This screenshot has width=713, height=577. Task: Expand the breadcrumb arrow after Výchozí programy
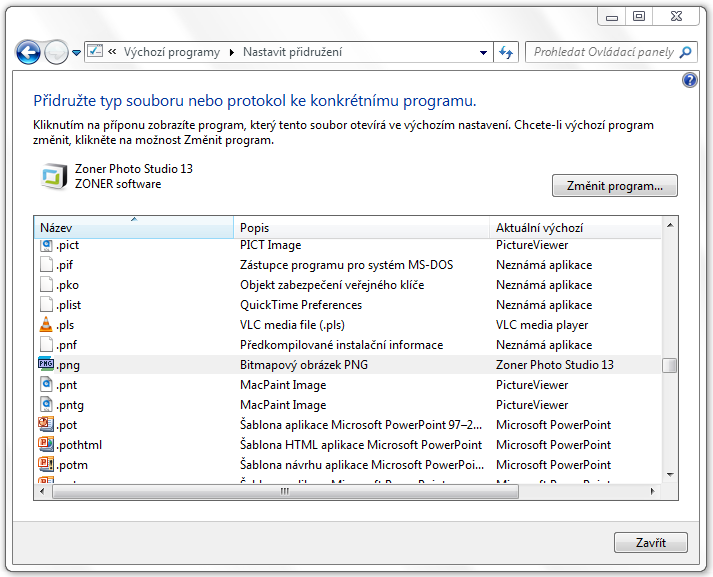231,53
